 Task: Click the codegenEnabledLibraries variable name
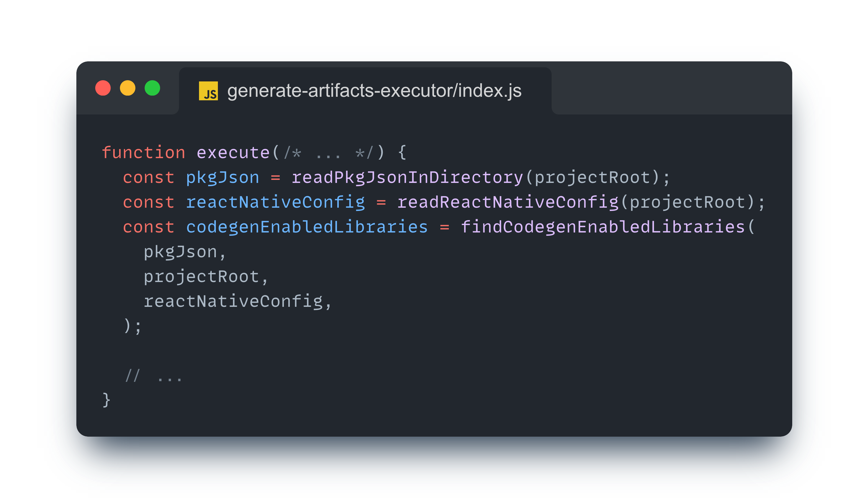(307, 227)
